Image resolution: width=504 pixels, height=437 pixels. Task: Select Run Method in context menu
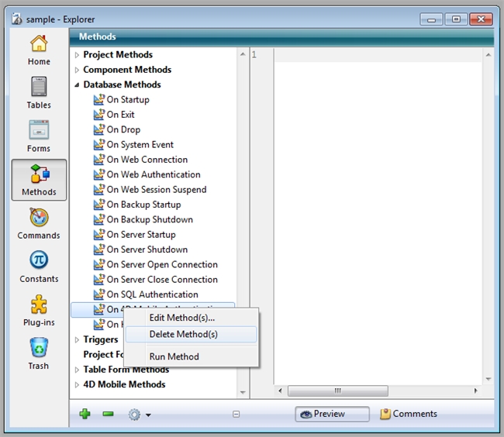click(x=174, y=356)
